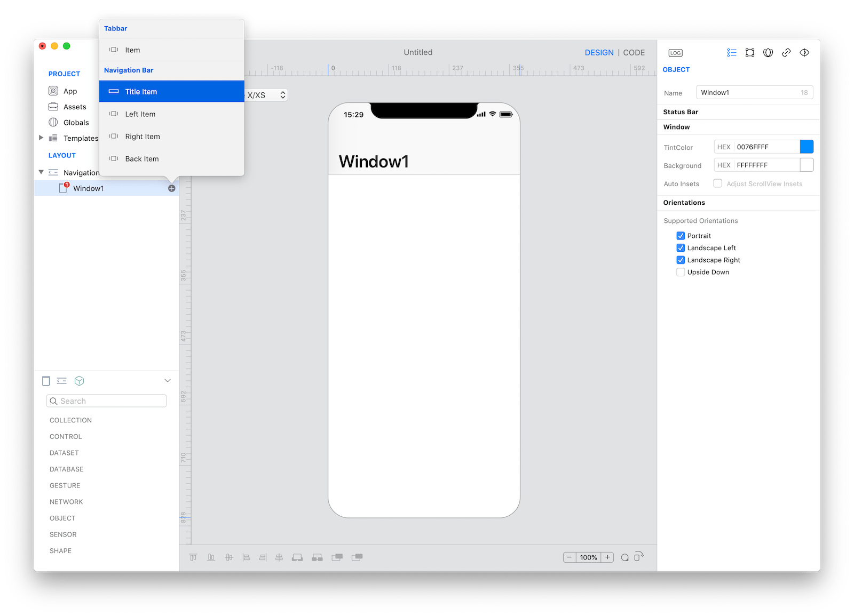Choose Item under Tabbar
854x616 pixels.
coord(172,50)
